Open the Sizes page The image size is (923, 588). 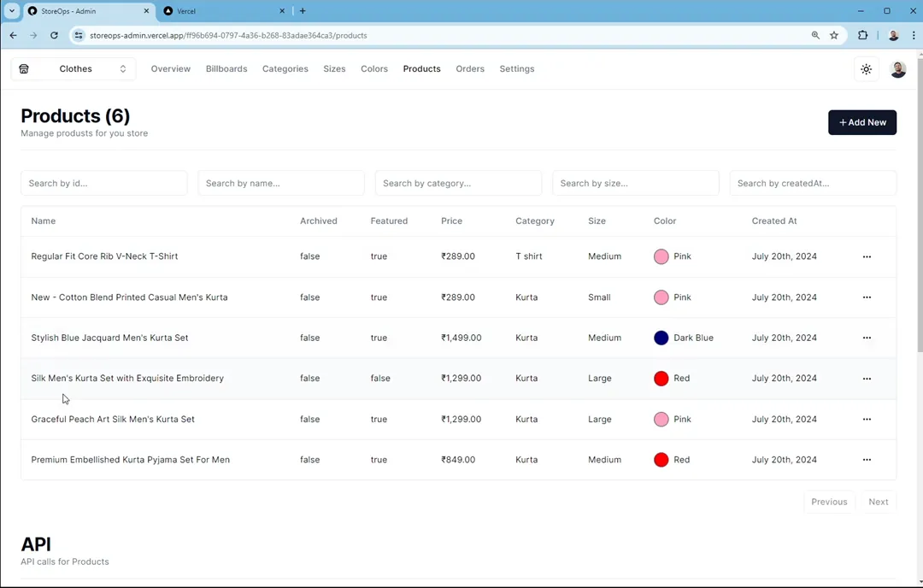tap(334, 69)
